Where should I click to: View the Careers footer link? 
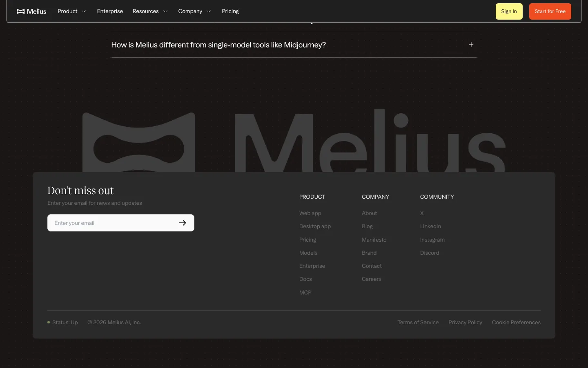tap(372, 279)
